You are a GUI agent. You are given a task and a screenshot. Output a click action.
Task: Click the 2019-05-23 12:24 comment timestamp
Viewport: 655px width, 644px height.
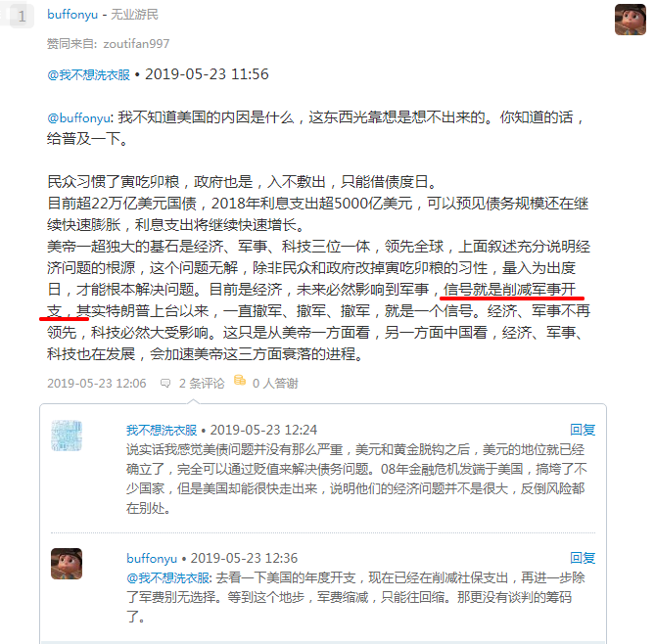click(x=263, y=430)
